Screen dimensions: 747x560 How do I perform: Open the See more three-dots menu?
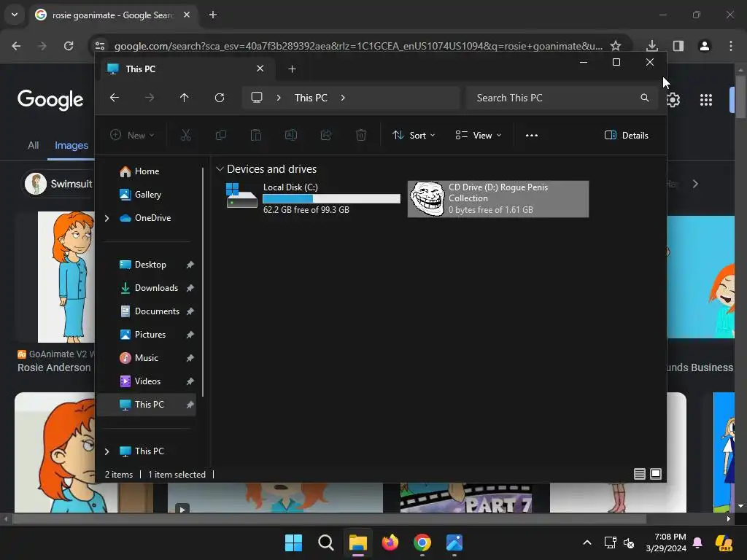point(532,135)
